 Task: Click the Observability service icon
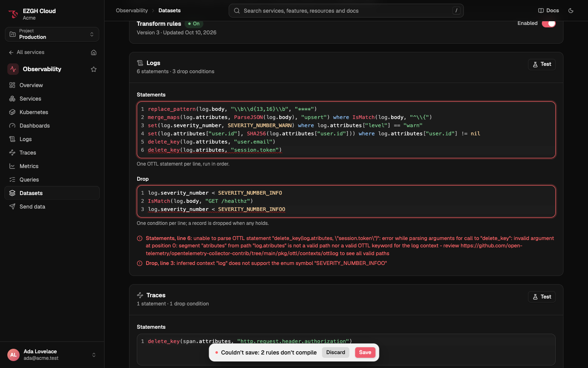[x=13, y=69]
